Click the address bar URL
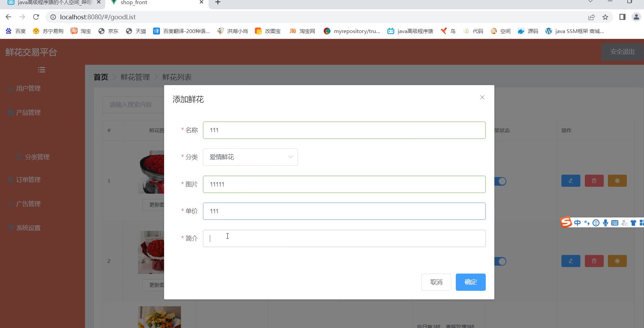644x328 pixels. [98, 17]
